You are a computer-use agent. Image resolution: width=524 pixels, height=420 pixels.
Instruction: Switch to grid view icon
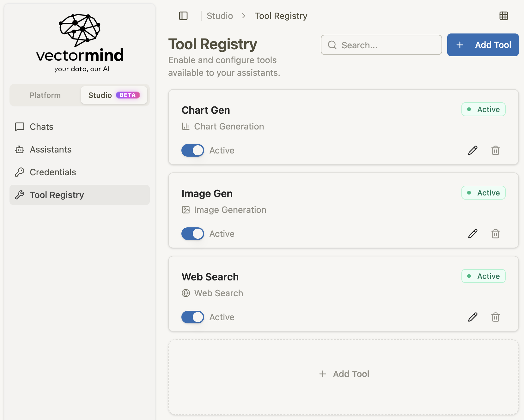point(504,16)
